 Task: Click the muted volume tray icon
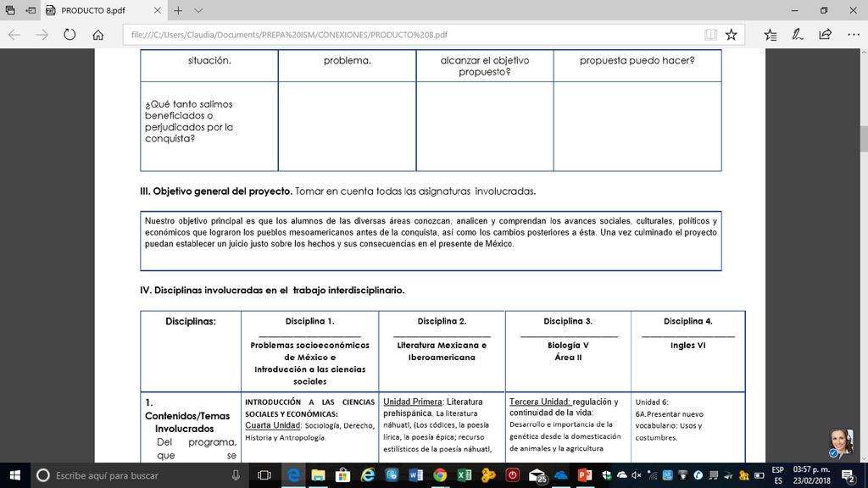[637, 475]
